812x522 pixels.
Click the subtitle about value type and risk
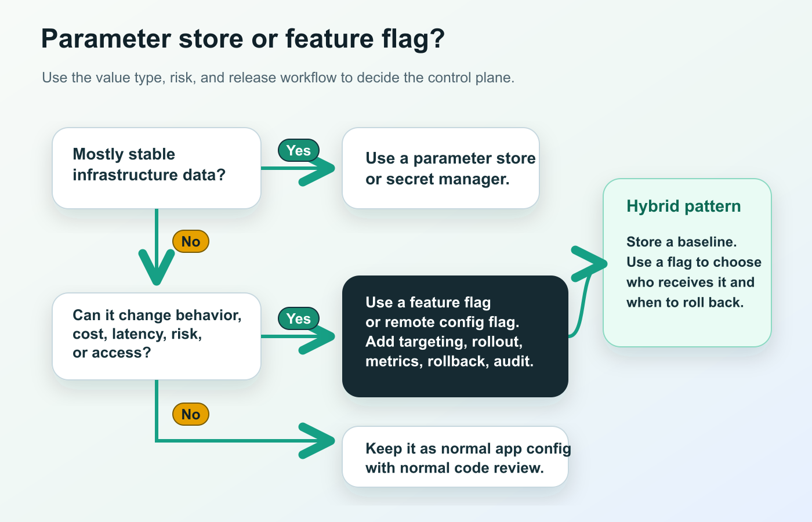(278, 78)
